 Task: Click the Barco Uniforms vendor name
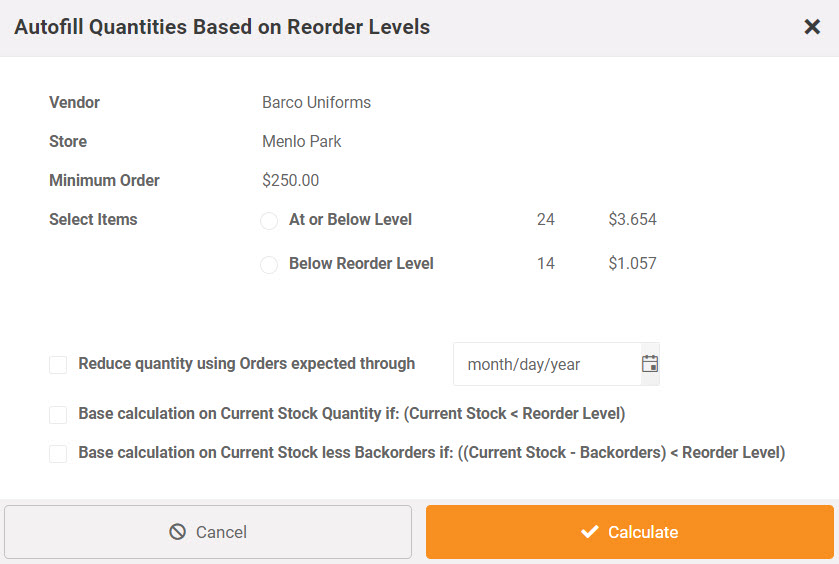(x=316, y=102)
